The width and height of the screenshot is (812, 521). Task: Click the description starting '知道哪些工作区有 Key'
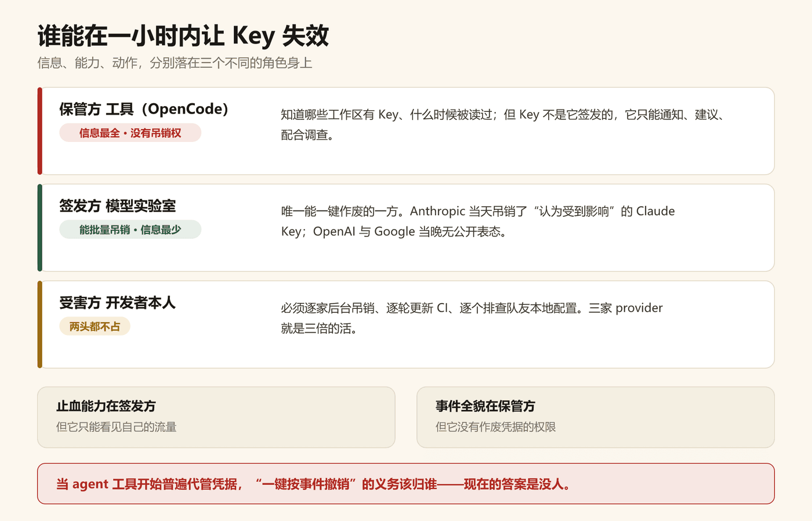(x=503, y=125)
